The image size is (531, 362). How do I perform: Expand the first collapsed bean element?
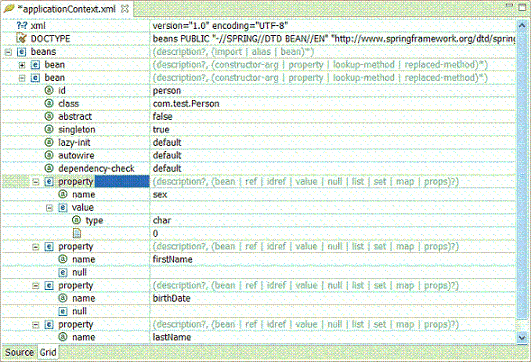coord(22,65)
